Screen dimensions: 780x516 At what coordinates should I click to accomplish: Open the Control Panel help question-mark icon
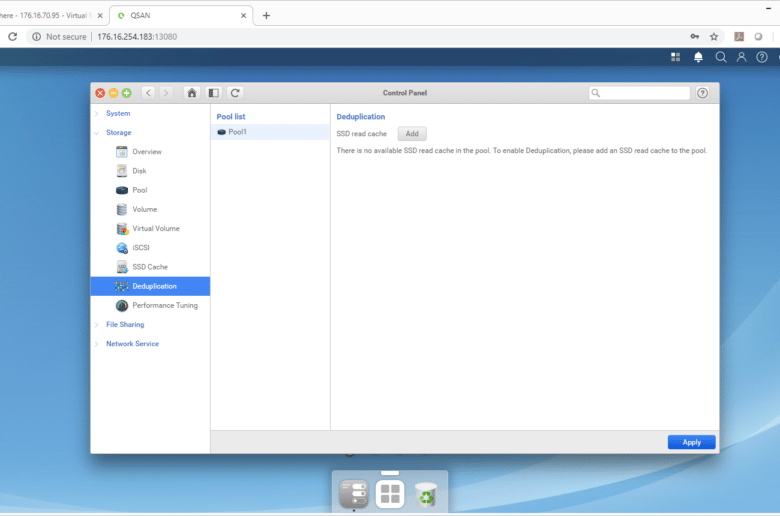pos(702,93)
